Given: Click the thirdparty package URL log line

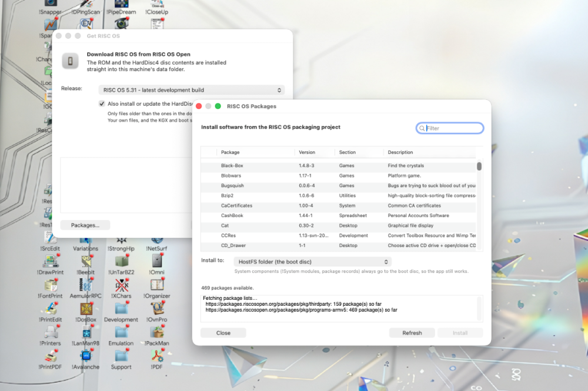Looking at the screenshot, I should tap(293, 304).
